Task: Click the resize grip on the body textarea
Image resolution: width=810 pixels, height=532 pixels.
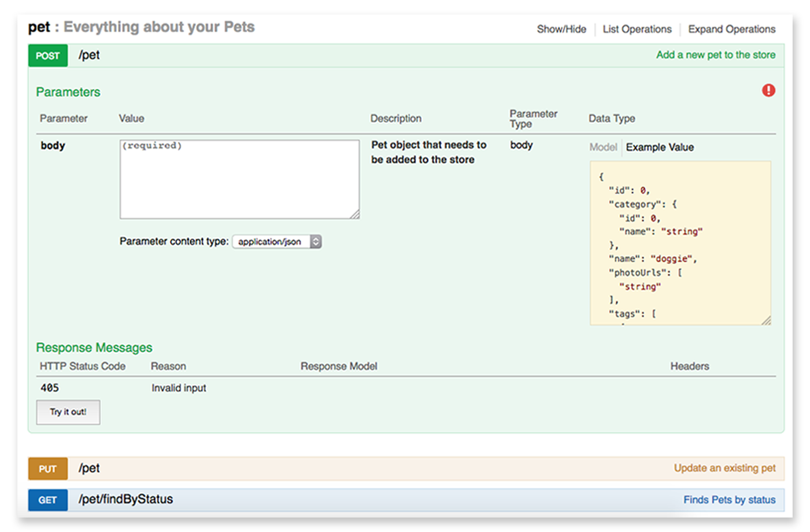Action: (x=355, y=214)
